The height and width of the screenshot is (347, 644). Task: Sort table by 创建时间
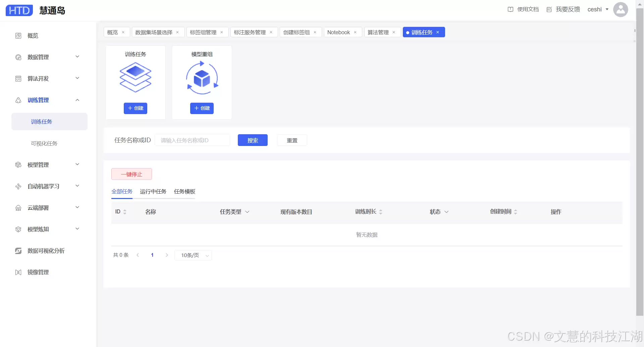click(516, 212)
